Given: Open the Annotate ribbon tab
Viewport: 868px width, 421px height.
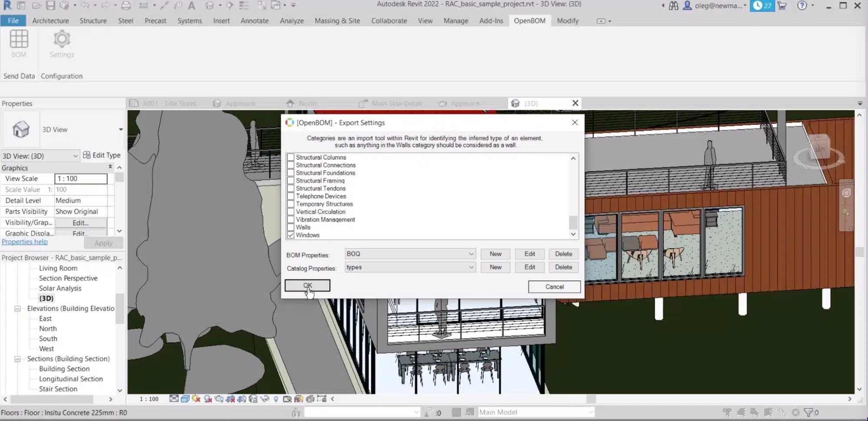Looking at the screenshot, I should pos(254,20).
